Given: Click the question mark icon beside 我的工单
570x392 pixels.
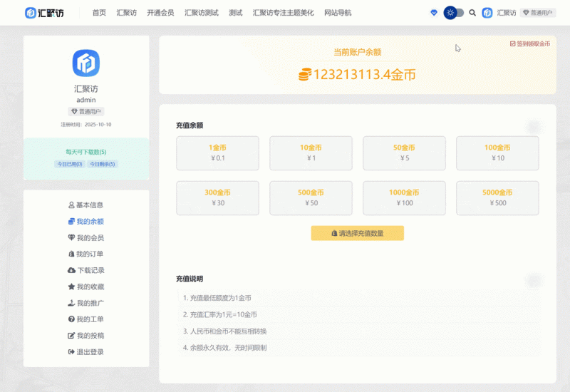Looking at the screenshot, I should [71, 319].
